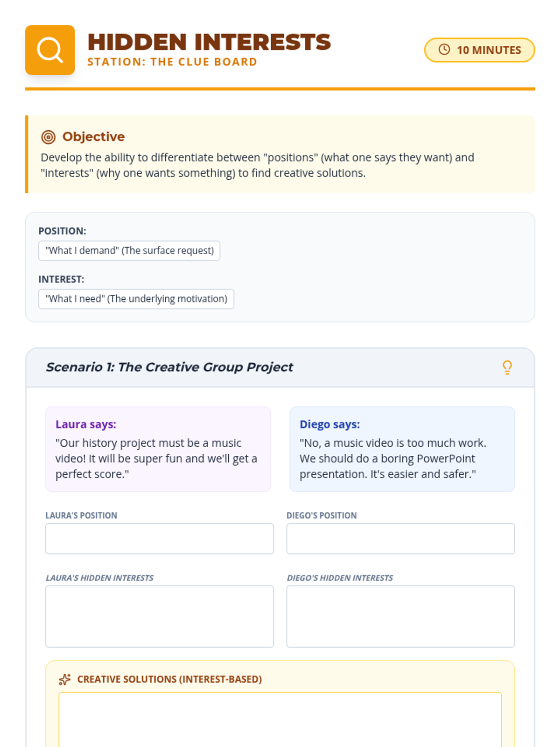Click the clock icon in timer badge
Screen dimensions: 560x747
tap(444, 49)
